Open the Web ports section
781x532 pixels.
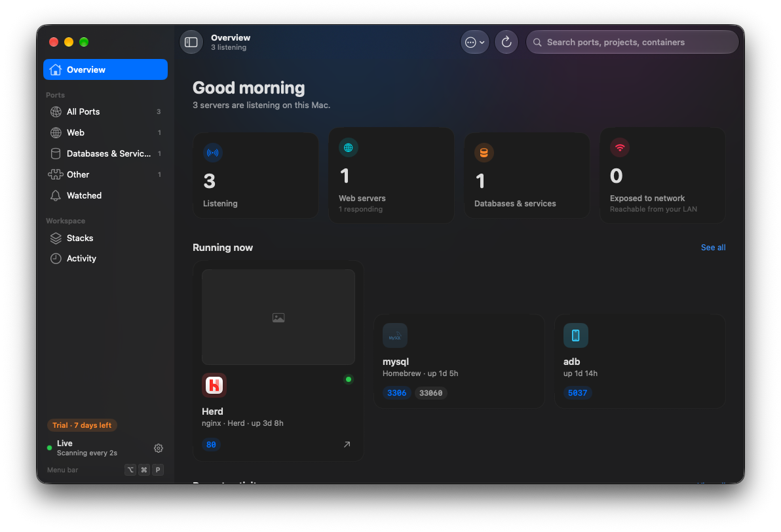point(105,132)
